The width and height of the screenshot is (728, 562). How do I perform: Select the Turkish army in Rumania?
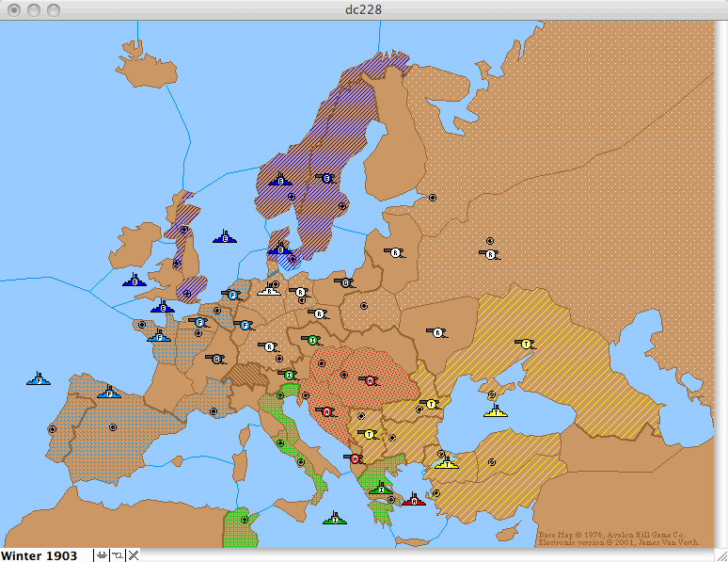[x=431, y=405]
